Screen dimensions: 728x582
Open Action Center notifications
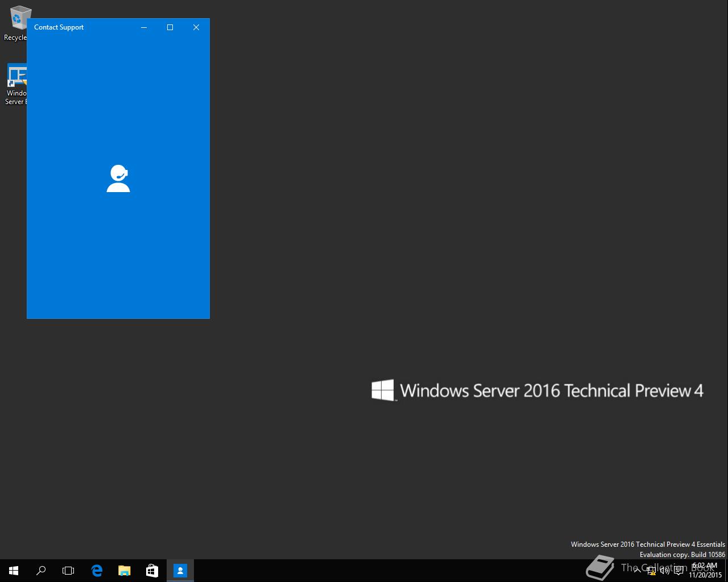[679, 571]
